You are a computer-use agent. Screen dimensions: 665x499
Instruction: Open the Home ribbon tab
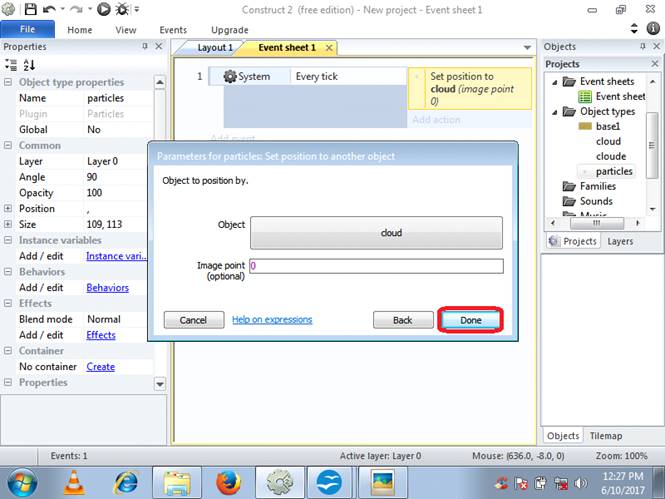coord(80,30)
